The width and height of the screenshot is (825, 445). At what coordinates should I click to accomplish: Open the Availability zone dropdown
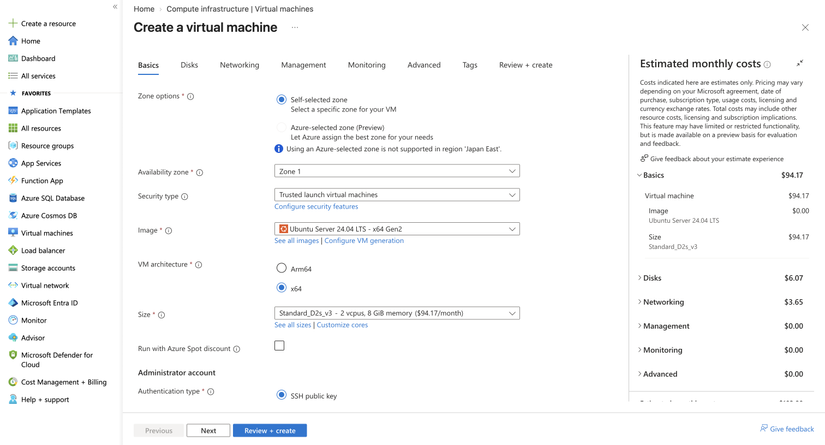coord(397,171)
